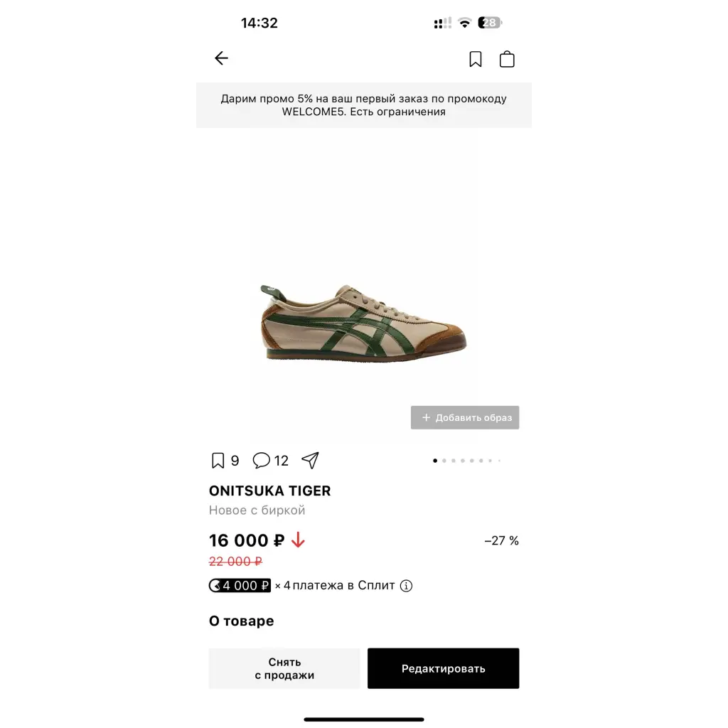Jump to the fourth image pagination dot
This screenshot has width=728, height=728.
462,461
